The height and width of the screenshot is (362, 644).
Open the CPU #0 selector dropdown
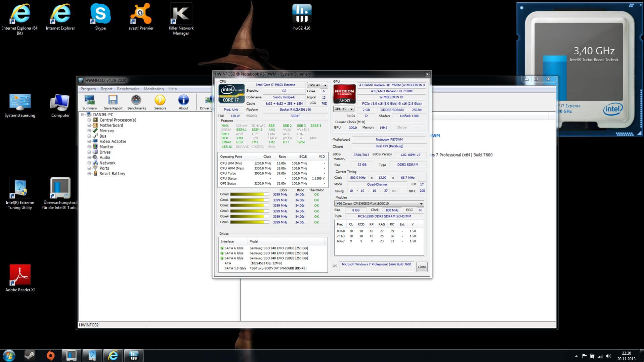tap(317, 85)
